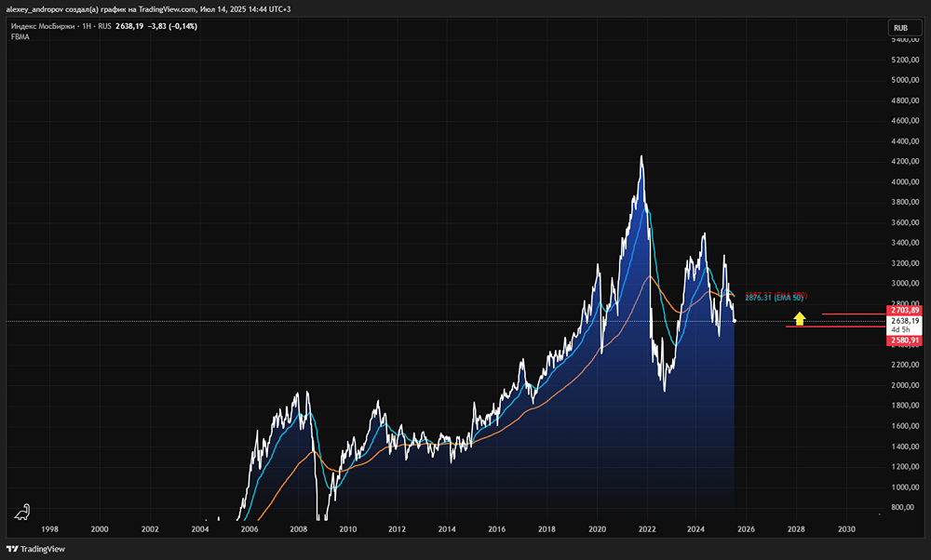Click 4200,00 on the price axis

point(905,161)
